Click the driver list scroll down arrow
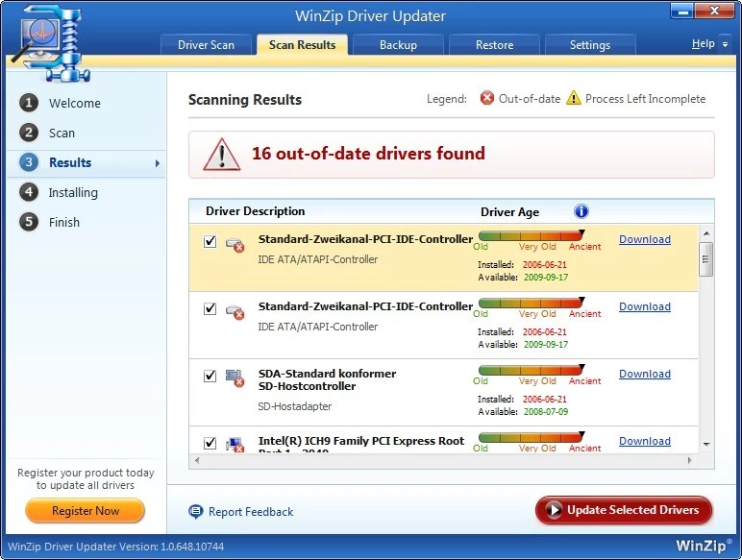This screenshot has height=560, width=742. pos(706,445)
